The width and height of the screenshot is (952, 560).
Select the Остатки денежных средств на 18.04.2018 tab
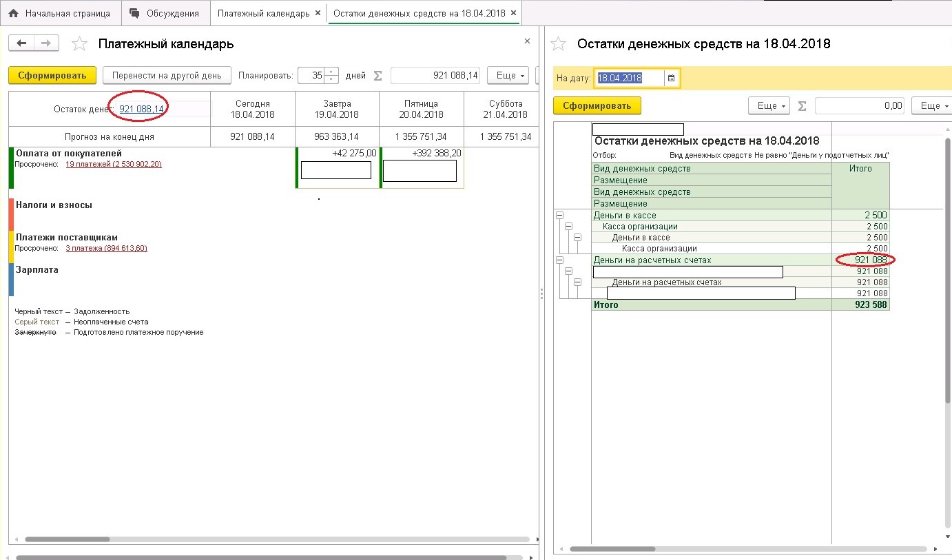(x=419, y=13)
